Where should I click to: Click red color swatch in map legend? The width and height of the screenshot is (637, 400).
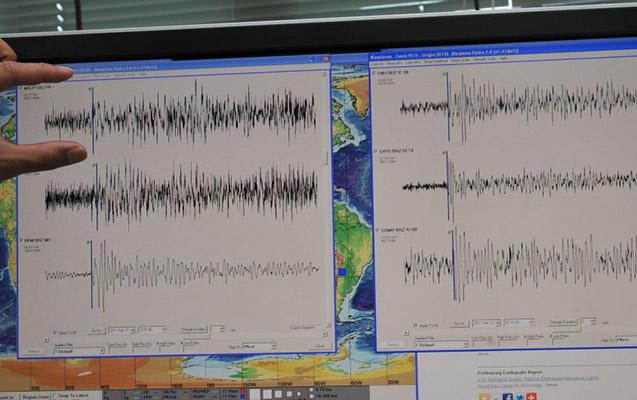point(243,391)
